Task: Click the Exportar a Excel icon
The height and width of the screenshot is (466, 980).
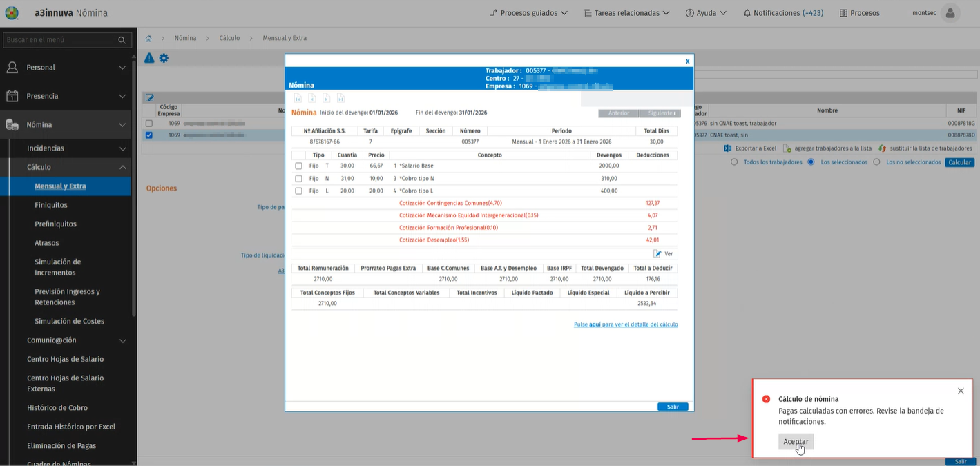Action: click(727, 148)
